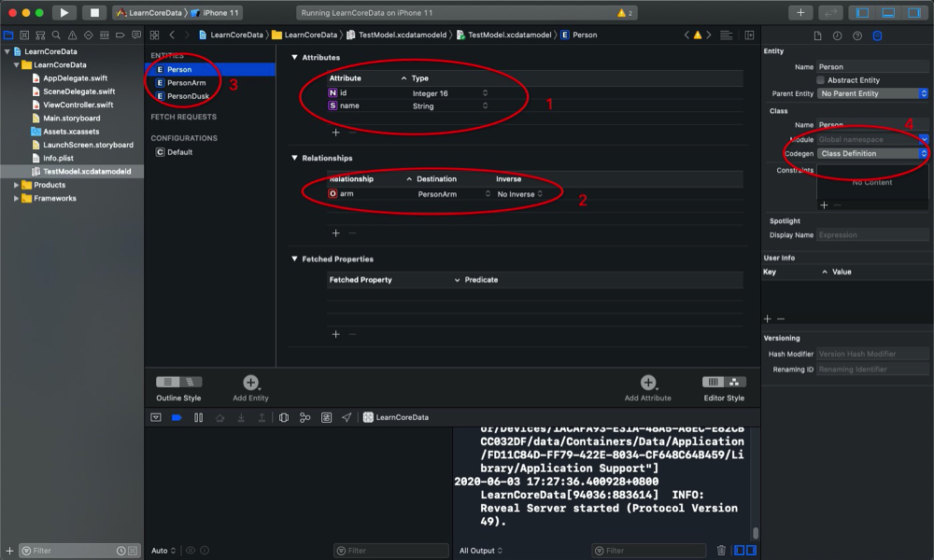Click the entity Name field in inspector

point(872,66)
